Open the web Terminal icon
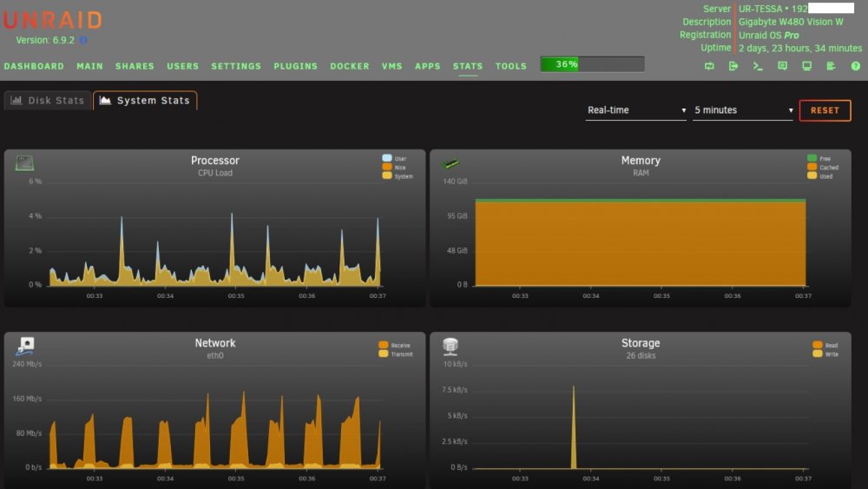868x489 pixels. tap(758, 66)
